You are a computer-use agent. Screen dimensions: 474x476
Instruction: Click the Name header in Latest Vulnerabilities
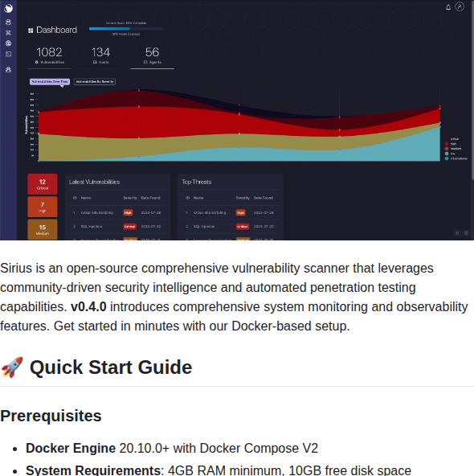pos(86,198)
